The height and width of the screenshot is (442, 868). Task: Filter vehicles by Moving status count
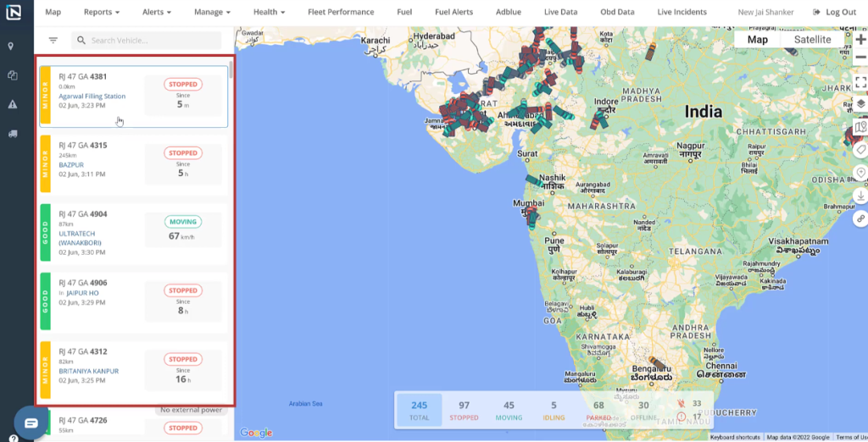point(509,410)
